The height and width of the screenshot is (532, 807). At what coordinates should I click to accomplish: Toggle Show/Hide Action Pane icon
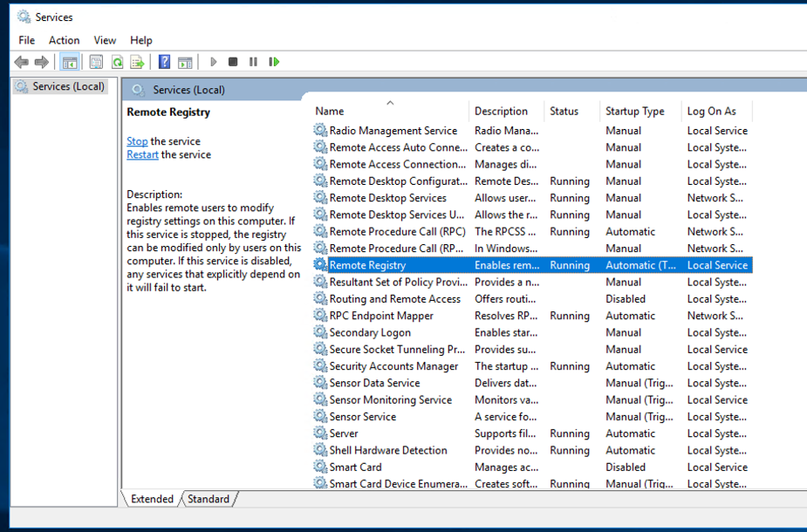point(185,62)
